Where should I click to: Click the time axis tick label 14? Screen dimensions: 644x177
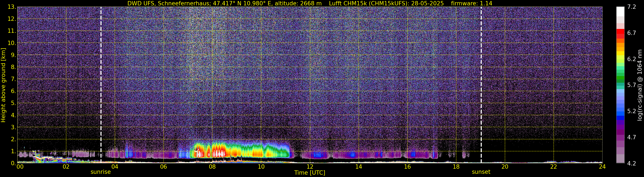(x=358, y=167)
